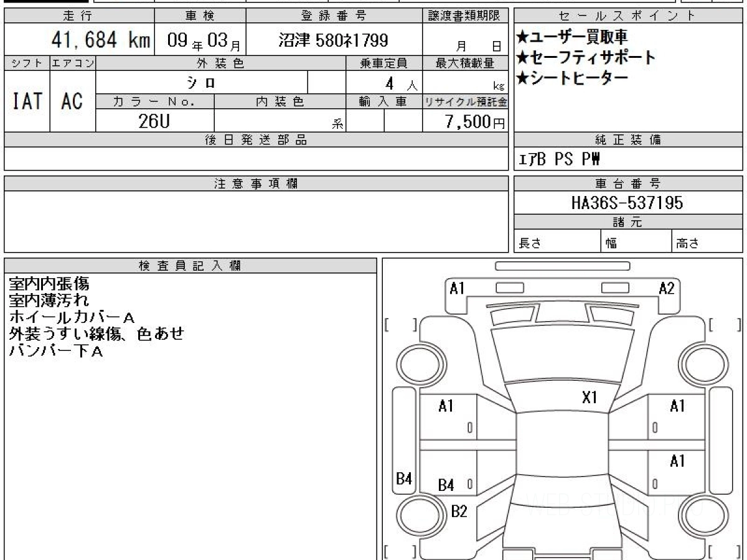Click the 内装色 header

[x=280, y=101]
